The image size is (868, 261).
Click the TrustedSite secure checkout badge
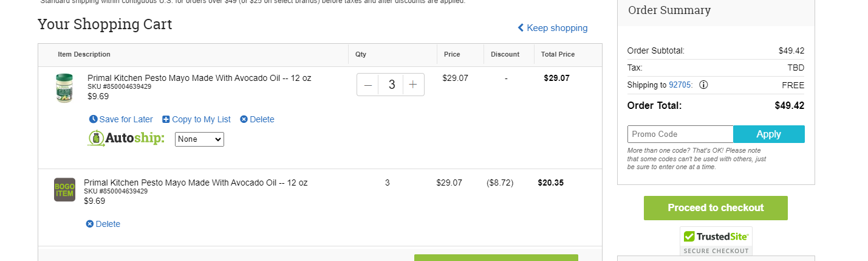coord(716,241)
